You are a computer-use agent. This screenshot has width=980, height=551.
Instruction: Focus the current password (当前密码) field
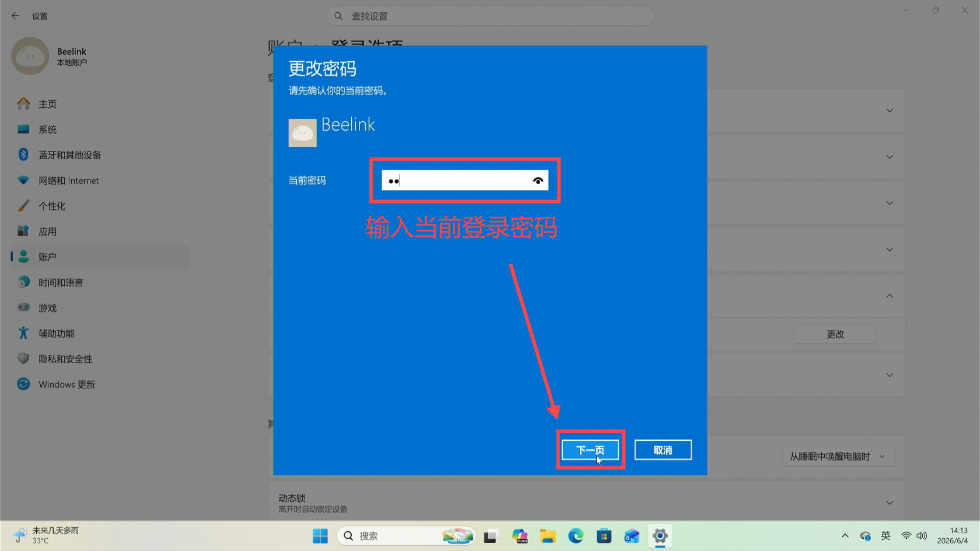tap(464, 180)
